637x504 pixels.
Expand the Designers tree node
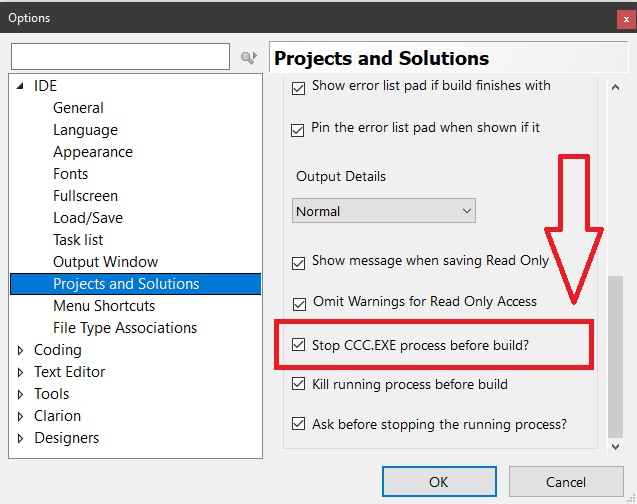point(20,439)
